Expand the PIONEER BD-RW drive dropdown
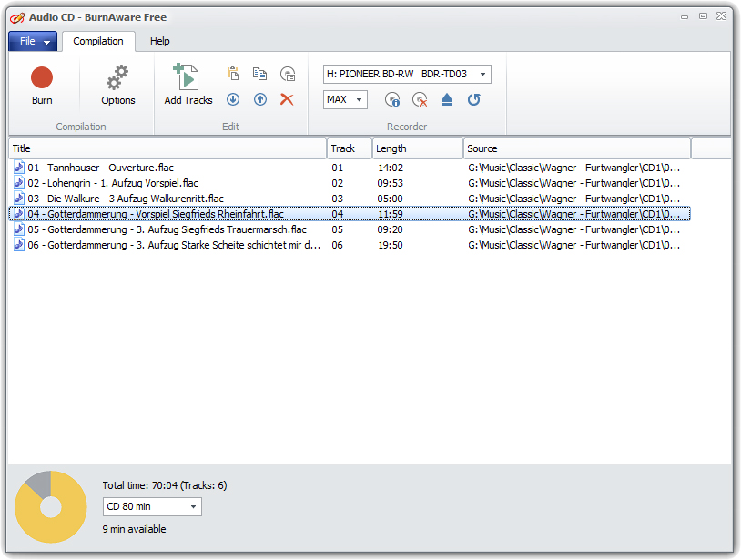 [x=482, y=75]
